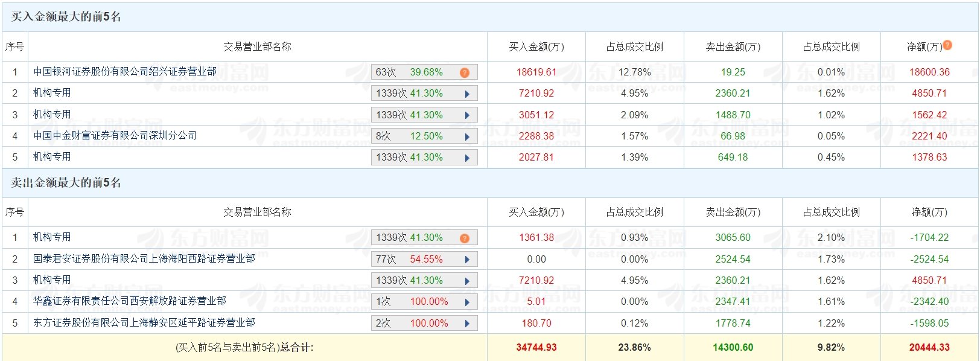
Task: Click the 2次 100.00% stats box
Action: [x=424, y=323]
